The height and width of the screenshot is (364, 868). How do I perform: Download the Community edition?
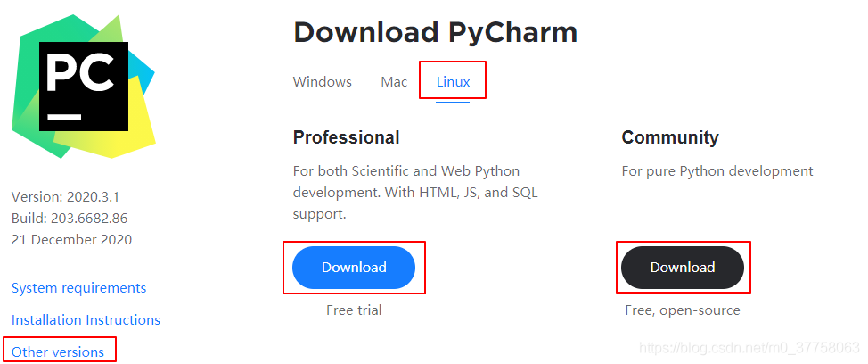682,268
